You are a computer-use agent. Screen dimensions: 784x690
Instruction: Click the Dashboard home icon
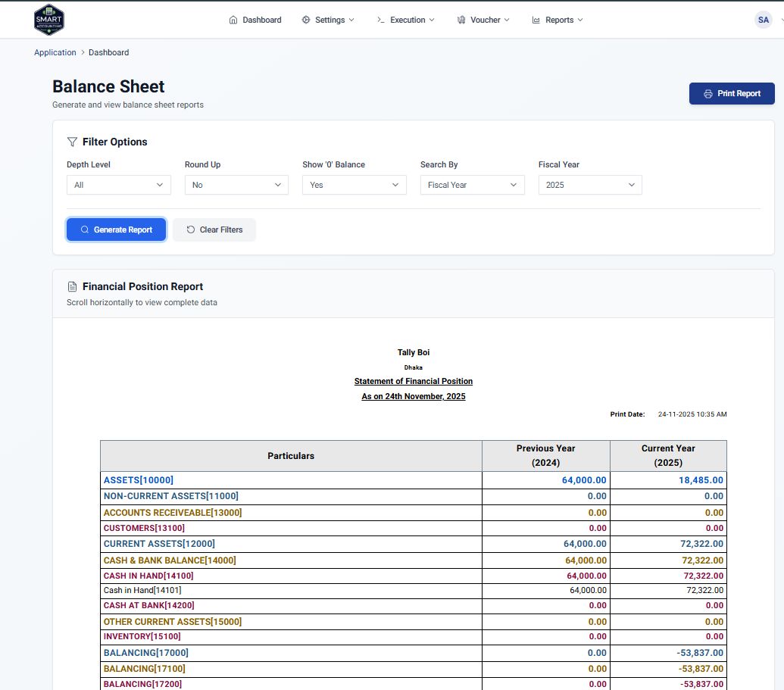click(233, 20)
